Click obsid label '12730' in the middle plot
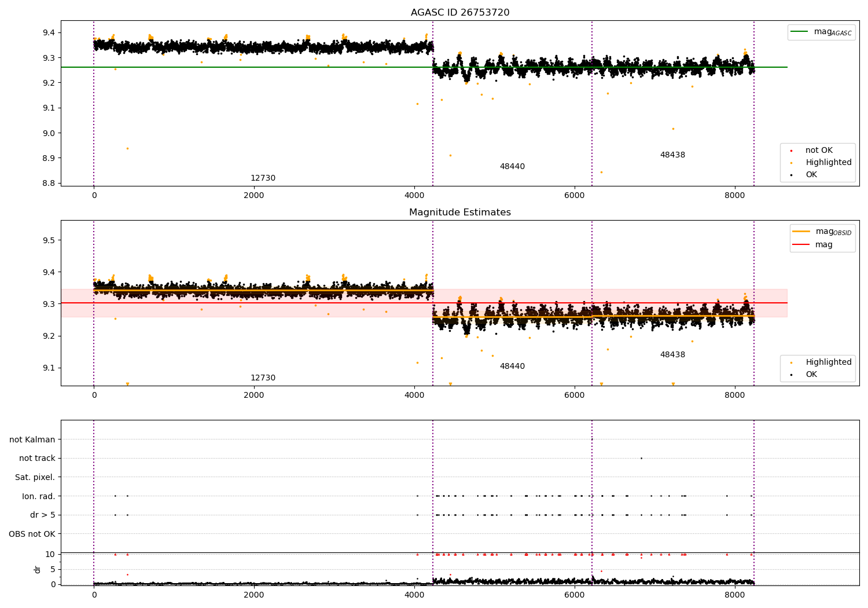Image resolution: width=868 pixels, height=608 pixels. 263,378
